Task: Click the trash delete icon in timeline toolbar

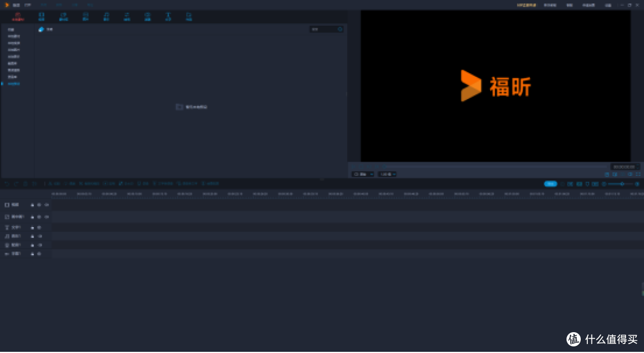Action: pyautogui.click(x=26, y=184)
